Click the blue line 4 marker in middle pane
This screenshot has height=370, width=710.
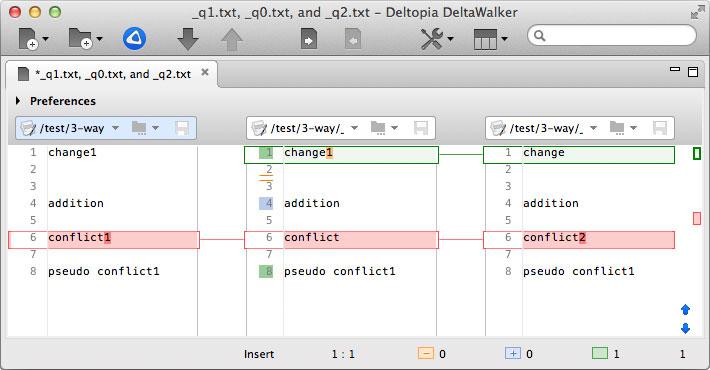point(266,203)
